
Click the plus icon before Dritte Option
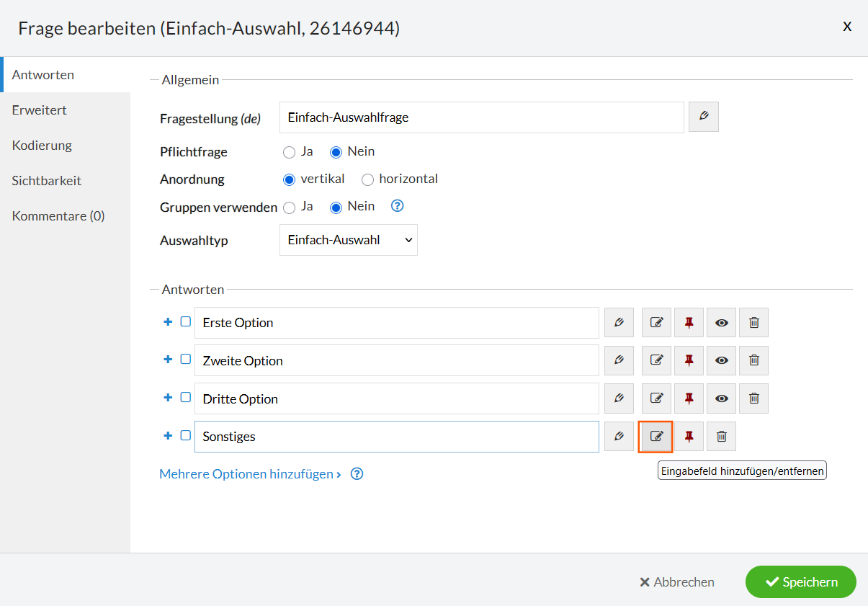pyautogui.click(x=168, y=398)
